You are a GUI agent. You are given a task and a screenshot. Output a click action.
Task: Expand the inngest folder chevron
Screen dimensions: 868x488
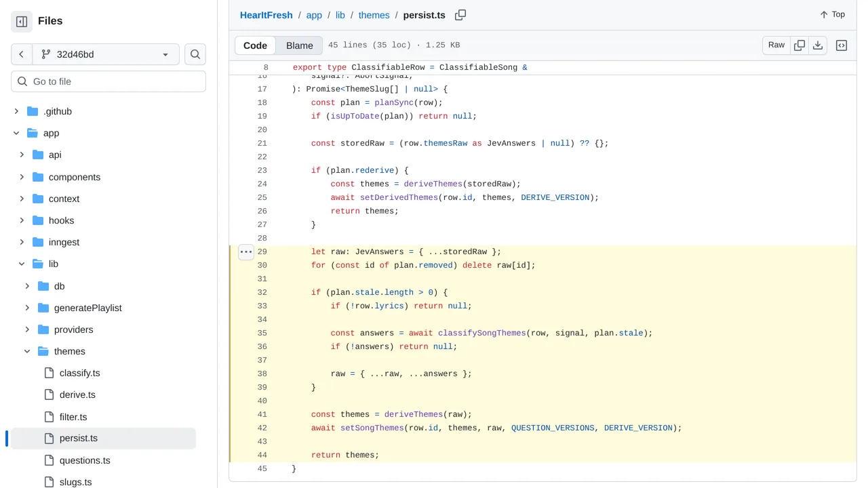pyautogui.click(x=22, y=242)
